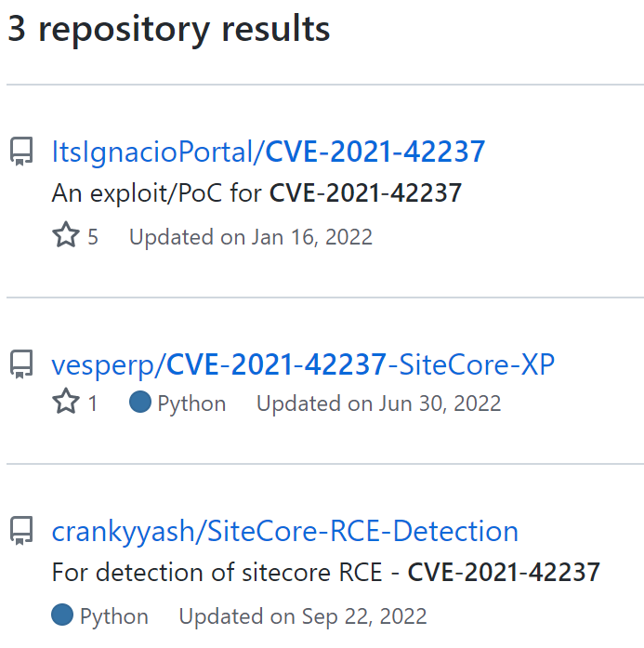Click the repository icon beside ItsIgnacioPortal result

[x=21, y=152]
